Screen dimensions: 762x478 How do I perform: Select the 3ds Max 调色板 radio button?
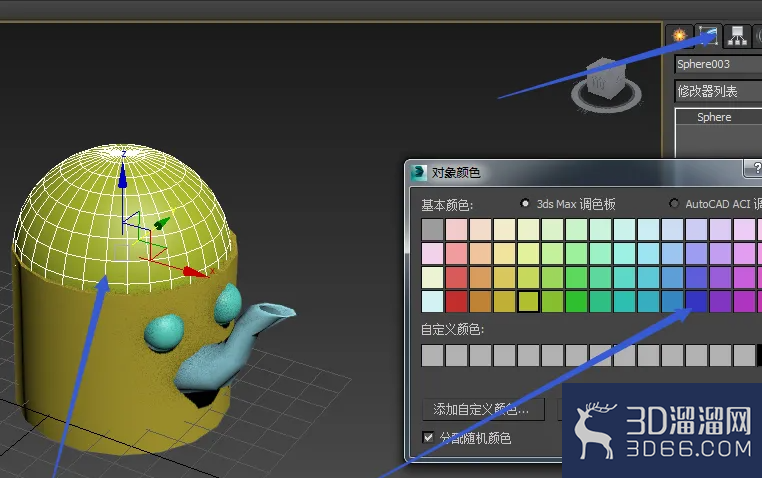coord(525,204)
